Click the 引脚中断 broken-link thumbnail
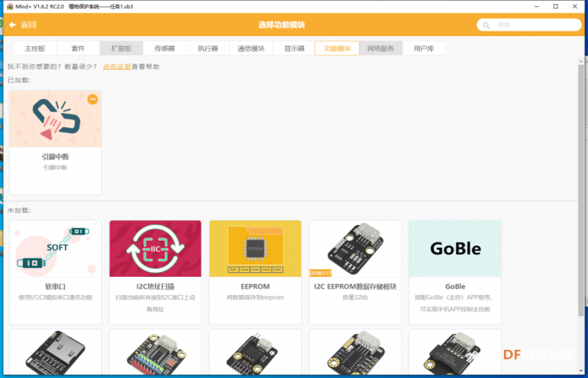The image size is (588, 378). tap(56, 119)
